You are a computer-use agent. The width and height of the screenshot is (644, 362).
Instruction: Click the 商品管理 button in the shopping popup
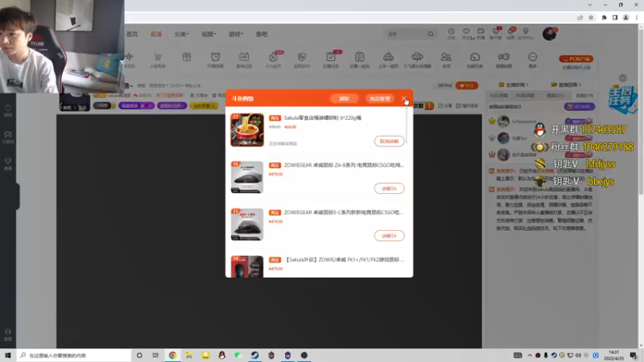379,99
